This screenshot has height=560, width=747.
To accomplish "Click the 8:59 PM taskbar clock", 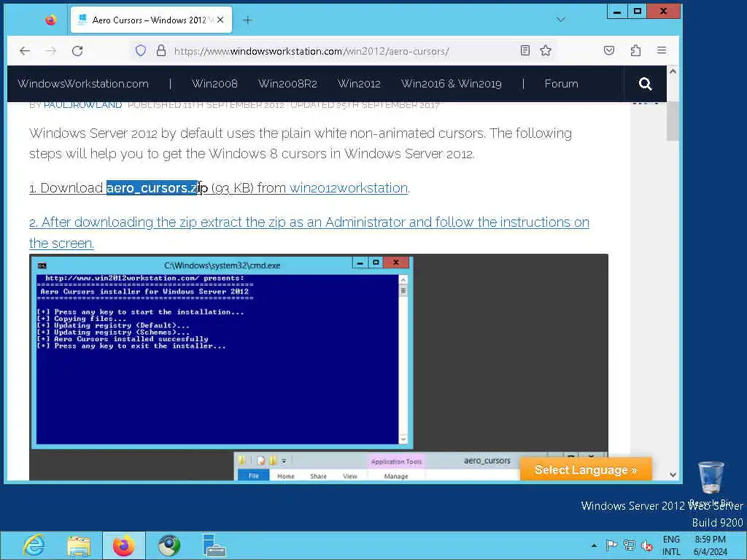I will [711, 545].
